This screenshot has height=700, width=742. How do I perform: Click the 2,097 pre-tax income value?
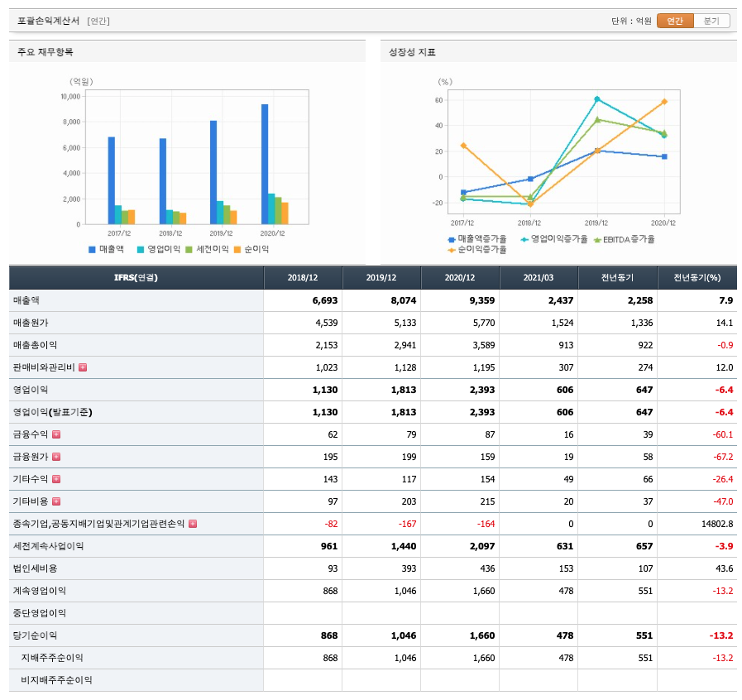pos(481,546)
